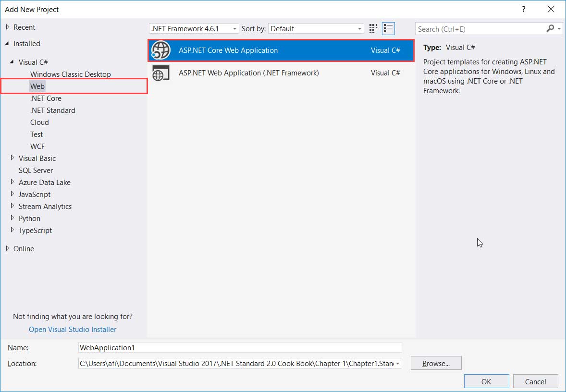
Task: Select the WCF category
Action: pyautogui.click(x=37, y=146)
